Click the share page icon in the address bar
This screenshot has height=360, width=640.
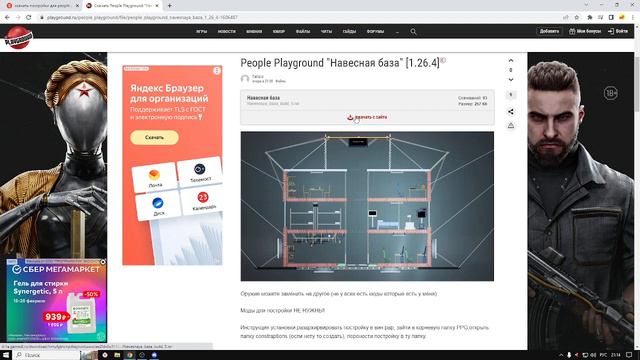[566, 18]
